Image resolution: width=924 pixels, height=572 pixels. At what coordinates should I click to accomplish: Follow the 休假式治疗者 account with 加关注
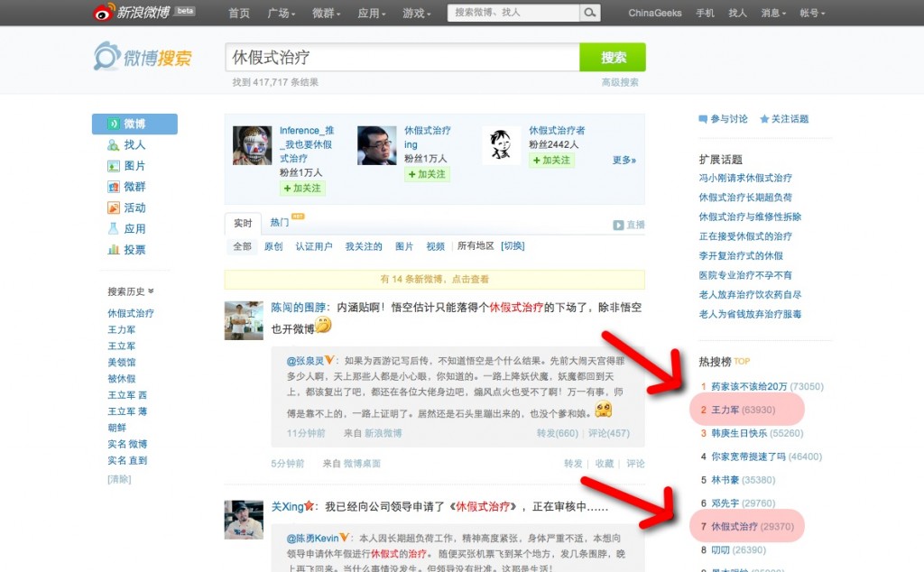pos(551,160)
